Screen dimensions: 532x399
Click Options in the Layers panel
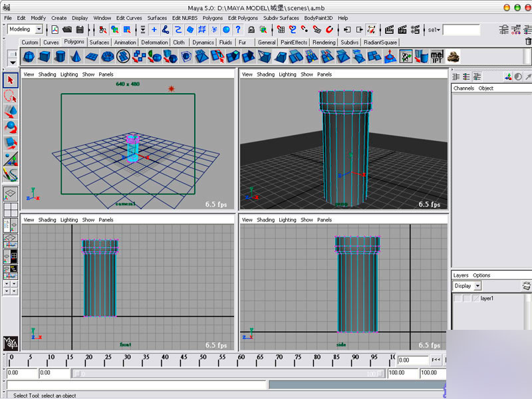tap(481, 275)
